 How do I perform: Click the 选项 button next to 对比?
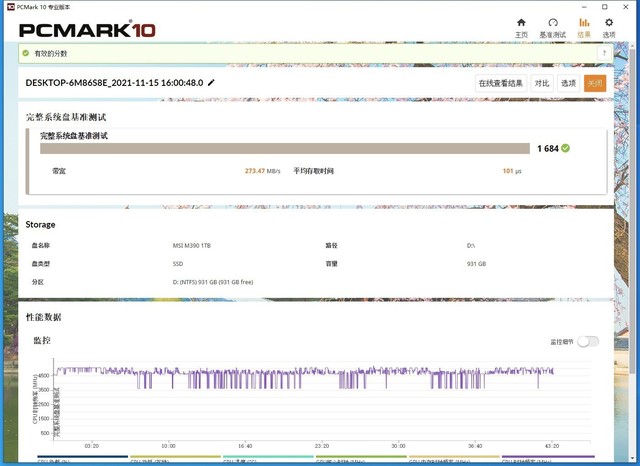pos(568,83)
